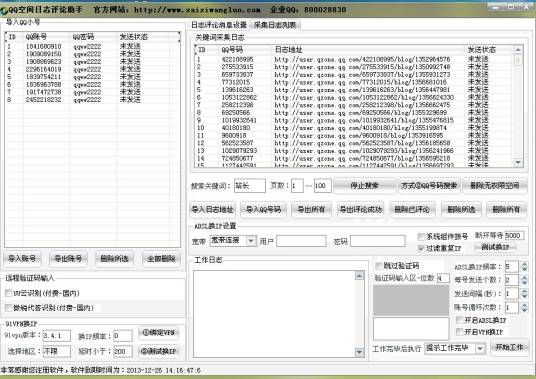536x379 pixels.
Task: Click 删除已评论 button
Action: pos(412,209)
